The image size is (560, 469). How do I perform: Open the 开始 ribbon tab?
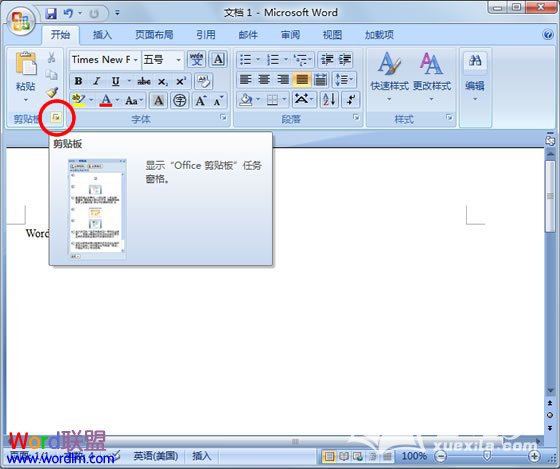click(60, 35)
